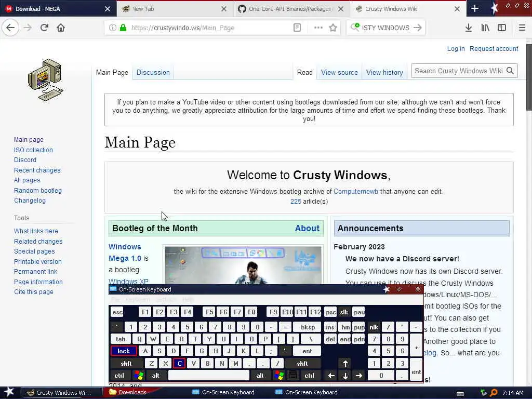
Task: Open the Discussion wiki tab
Action: point(153,72)
